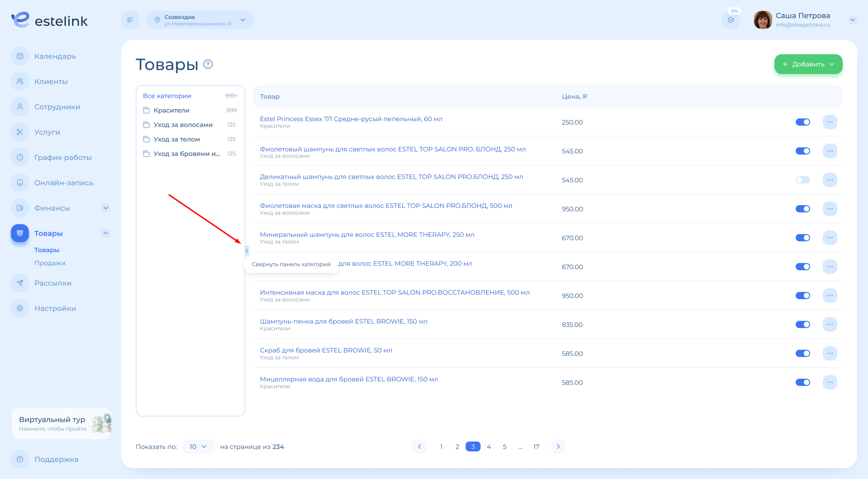This screenshot has height=479, width=868.
Task: Disable the MORE THERAPY 200 мл toggle
Action: [803, 267]
